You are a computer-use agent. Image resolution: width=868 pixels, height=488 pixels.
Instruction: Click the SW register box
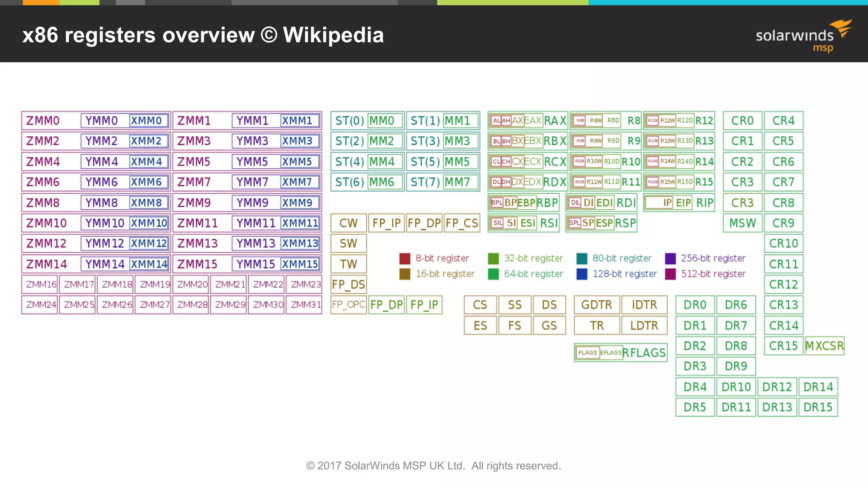348,244
